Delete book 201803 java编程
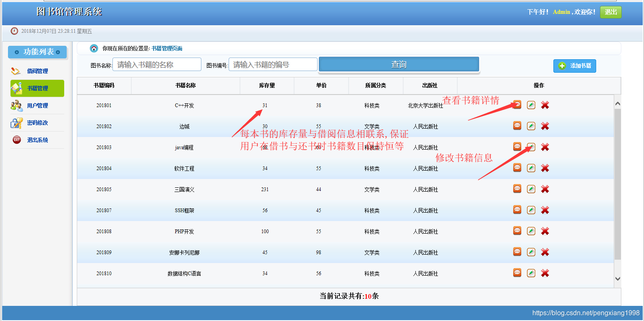This screenshot has height=321, width=644. pyautogui.click(x=545, y=147)
